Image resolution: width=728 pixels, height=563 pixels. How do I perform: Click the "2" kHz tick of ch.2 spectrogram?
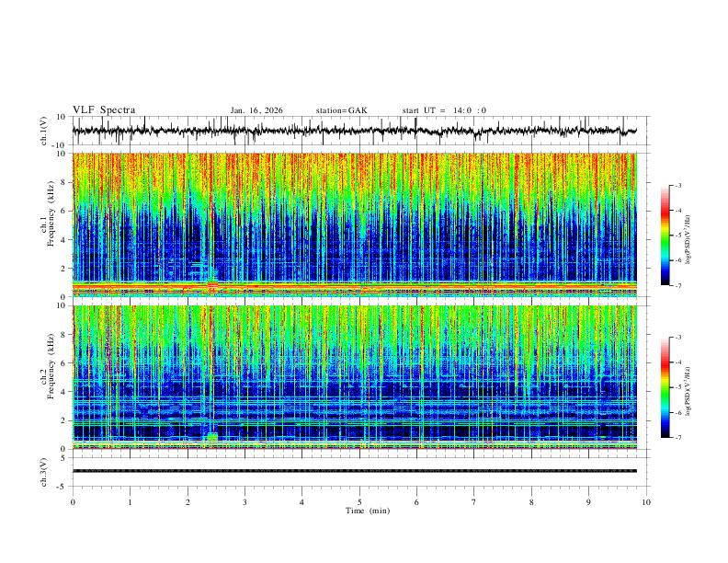coord(63,420)
